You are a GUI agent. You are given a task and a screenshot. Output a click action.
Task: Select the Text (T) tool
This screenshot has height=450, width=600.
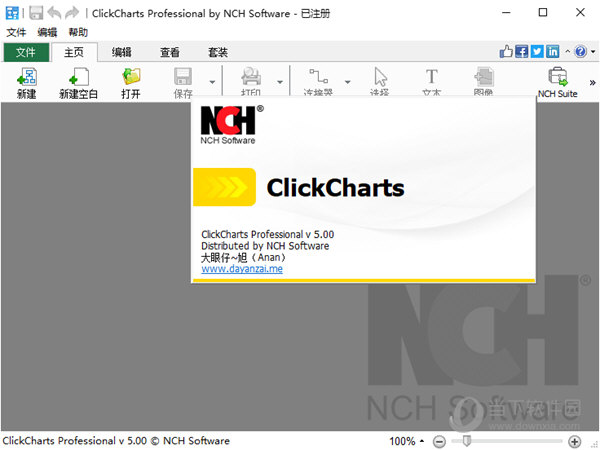(432, 77)
